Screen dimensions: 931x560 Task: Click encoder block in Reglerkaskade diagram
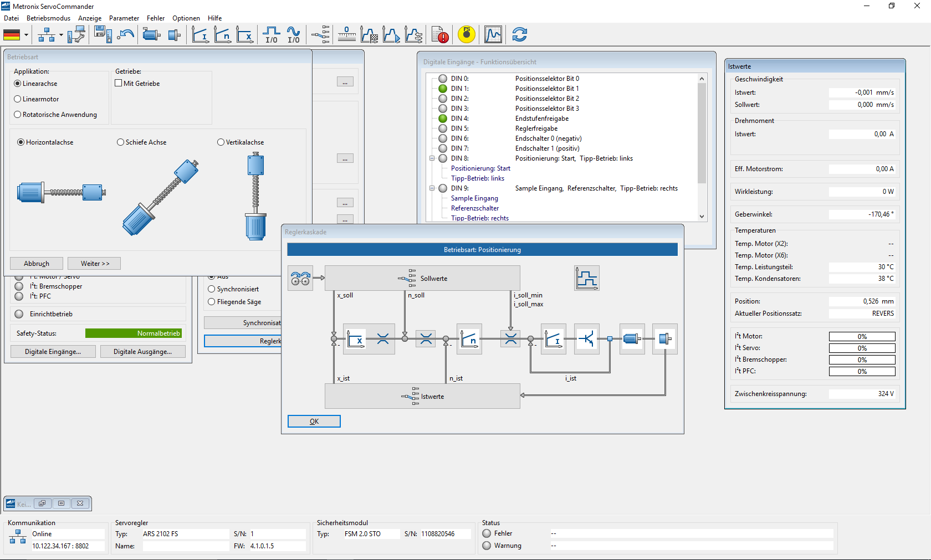click(x=665, y=338)
